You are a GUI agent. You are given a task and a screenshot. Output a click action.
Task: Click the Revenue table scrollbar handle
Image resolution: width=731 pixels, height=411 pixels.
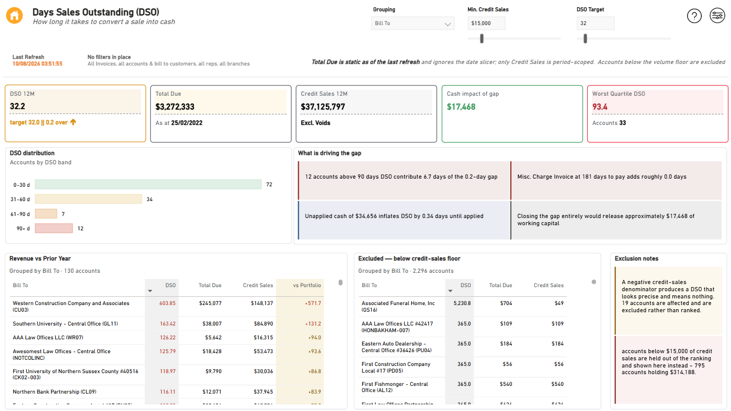pos(340,282)
